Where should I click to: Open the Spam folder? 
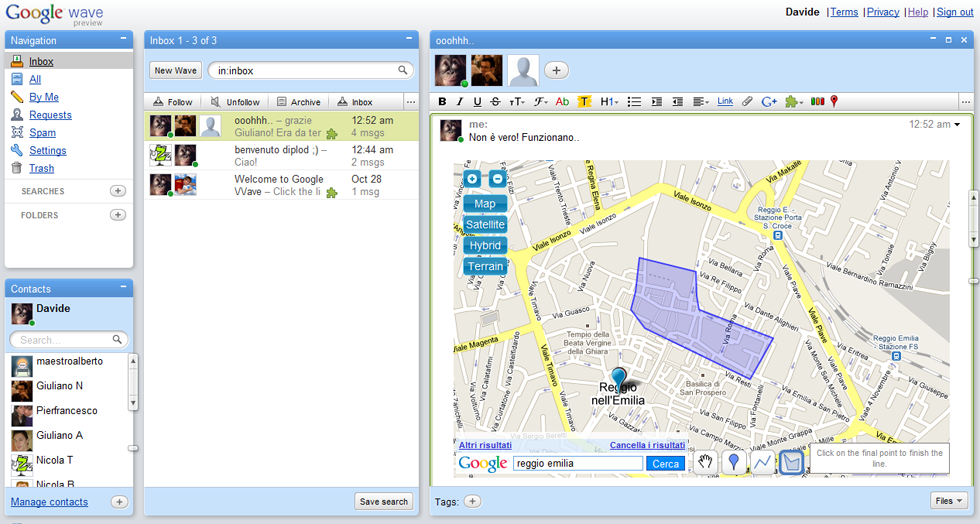pyautogui.click(x=42, y=133)
